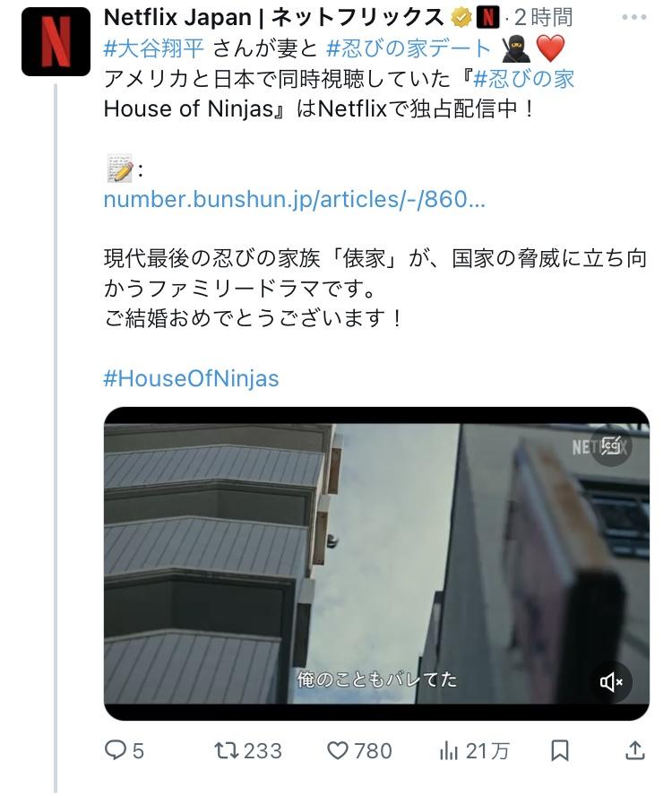672x796 pixels.
Task: Like the tweet with heart icon
Action: (338, 750)
